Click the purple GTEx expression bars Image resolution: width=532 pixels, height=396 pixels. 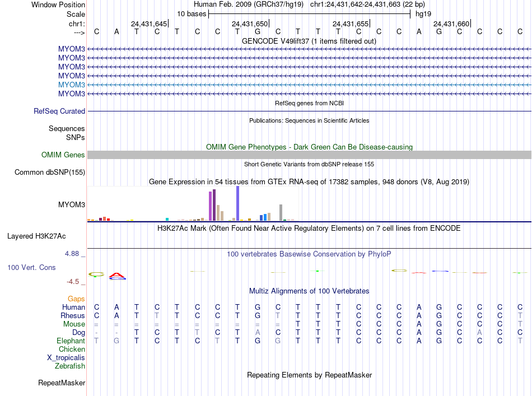coord(212,205)
